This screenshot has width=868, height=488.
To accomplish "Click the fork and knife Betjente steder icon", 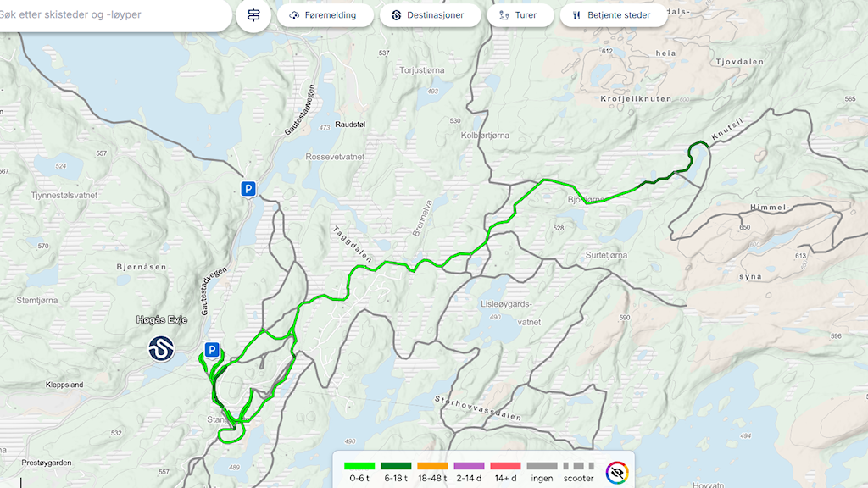I will (x=576, y=15).
